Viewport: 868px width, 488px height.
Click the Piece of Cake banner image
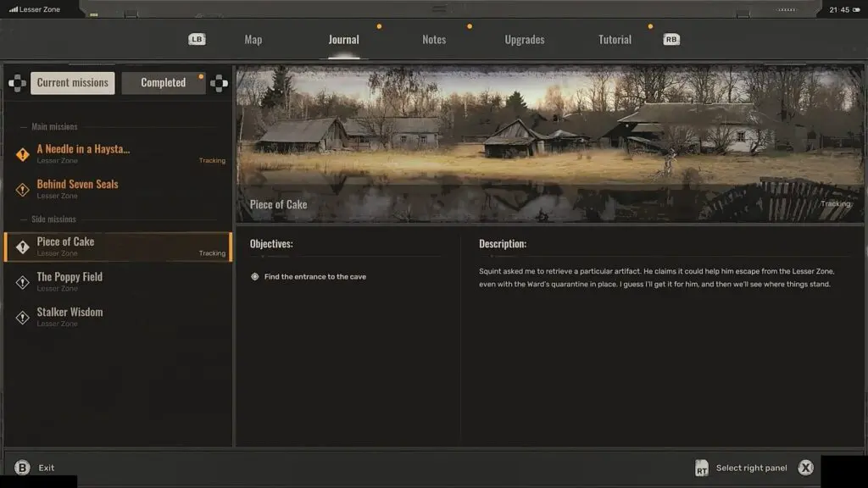click(548, 144)
